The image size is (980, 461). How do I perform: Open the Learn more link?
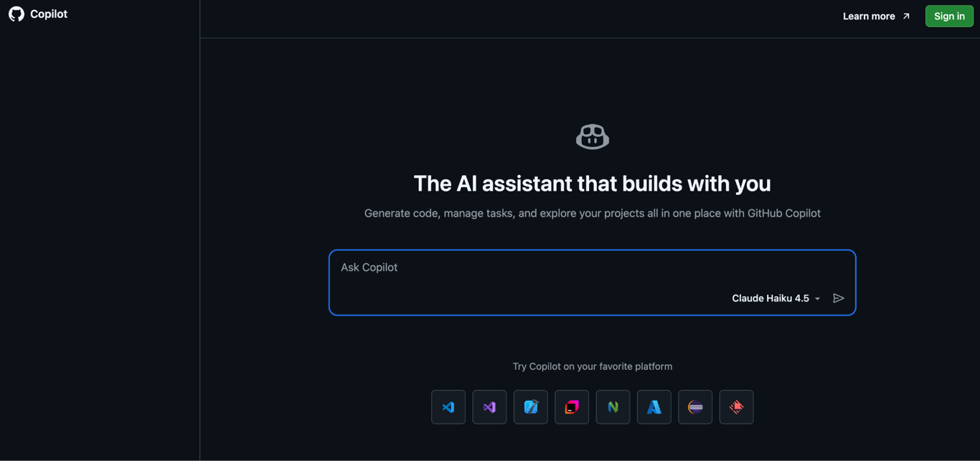[876, 16]
